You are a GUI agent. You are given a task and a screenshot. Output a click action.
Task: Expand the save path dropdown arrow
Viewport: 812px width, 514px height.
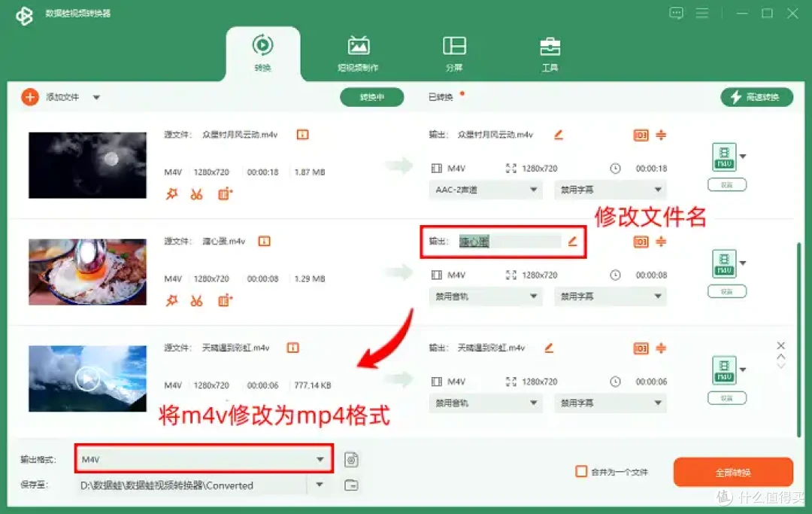pyautogui.click(x=320, y=485)
